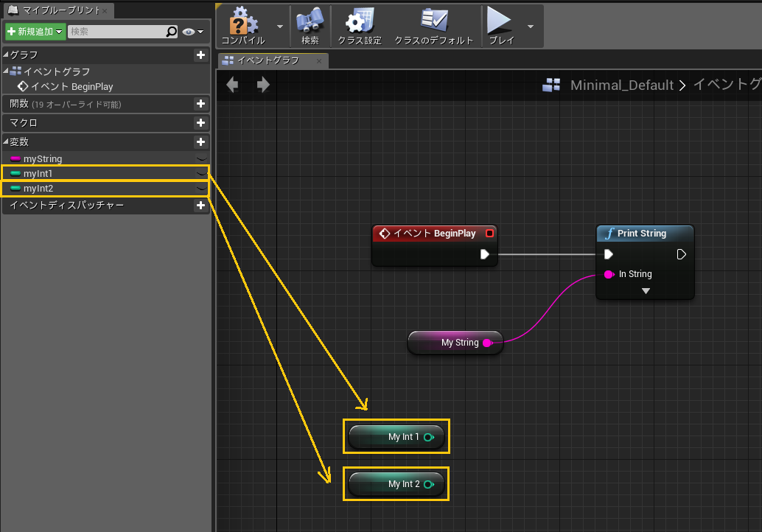762x532 pixels.
Task: Click the In String magenta input pin
Action: [609, 275]
